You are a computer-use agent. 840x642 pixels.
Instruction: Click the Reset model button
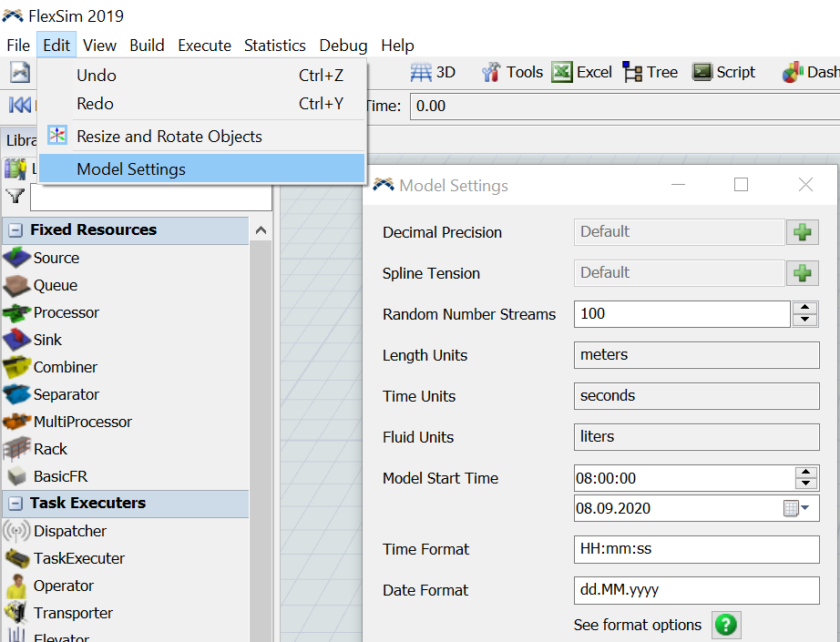pos(20,105)
